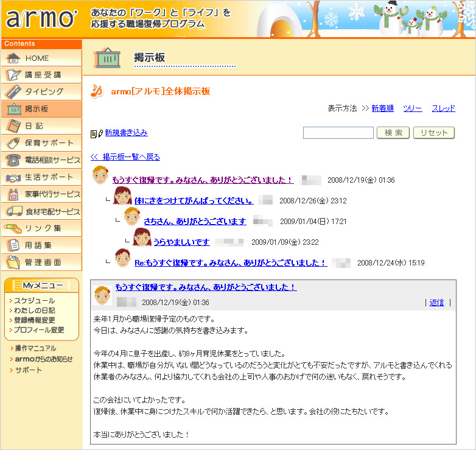Click the 保育サポート baby bottle icon
The width and height of the screenshot is (476, 450).
tap(13, 143)
